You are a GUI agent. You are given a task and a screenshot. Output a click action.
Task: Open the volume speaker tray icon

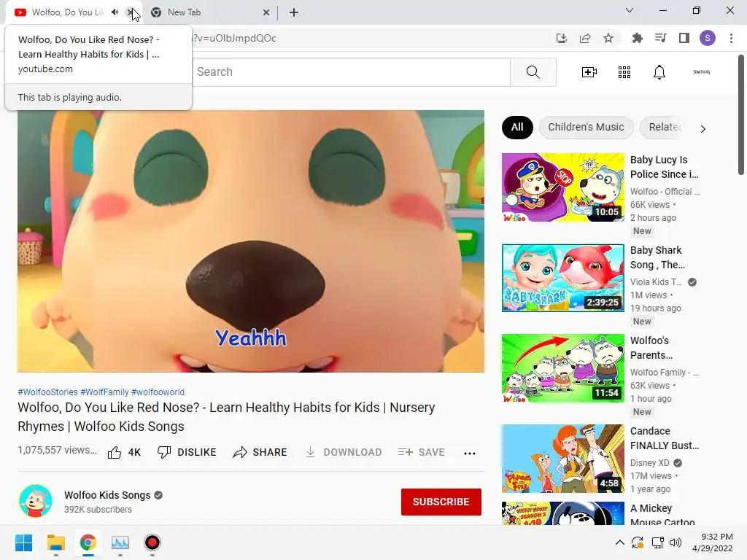676,542
